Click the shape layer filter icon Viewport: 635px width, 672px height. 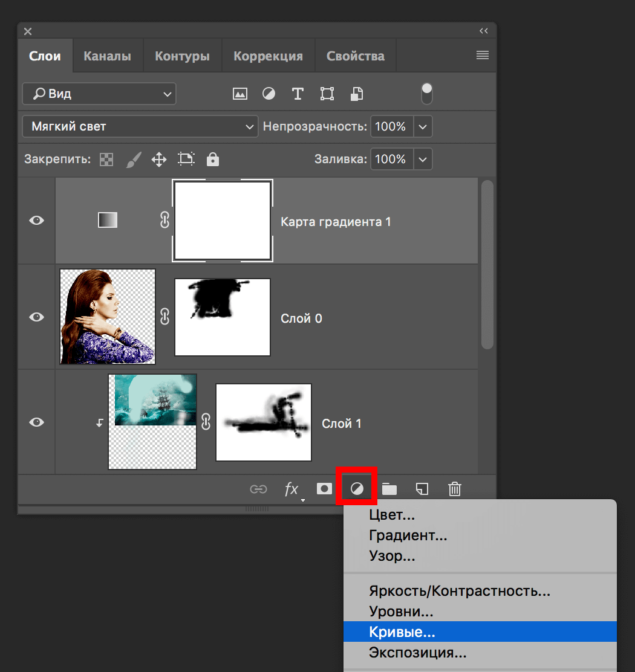(x=327, y=94)
